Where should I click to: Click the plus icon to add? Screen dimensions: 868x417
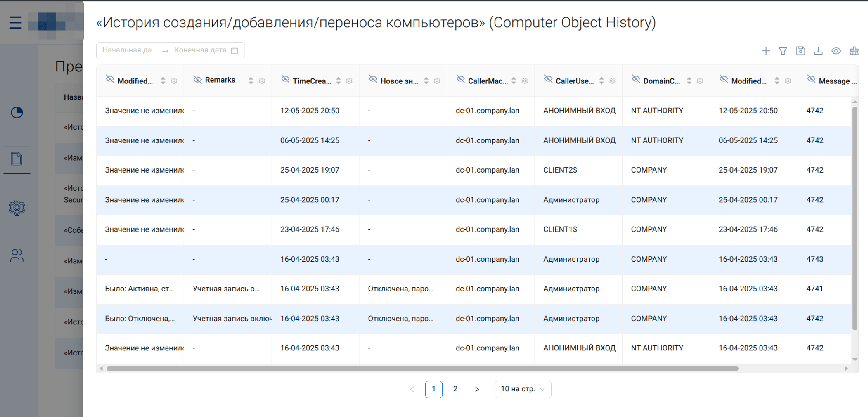[766, 51]
